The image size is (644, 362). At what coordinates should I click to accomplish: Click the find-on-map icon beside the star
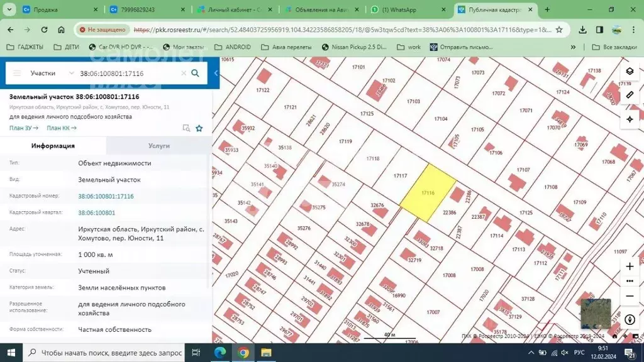[x=186, y=128]
